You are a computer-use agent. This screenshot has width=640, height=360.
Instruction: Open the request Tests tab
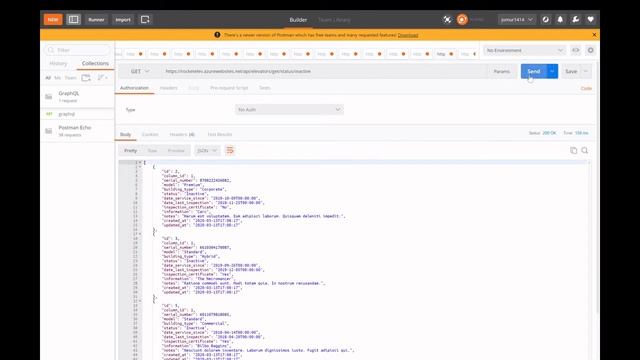pos(264,88)
